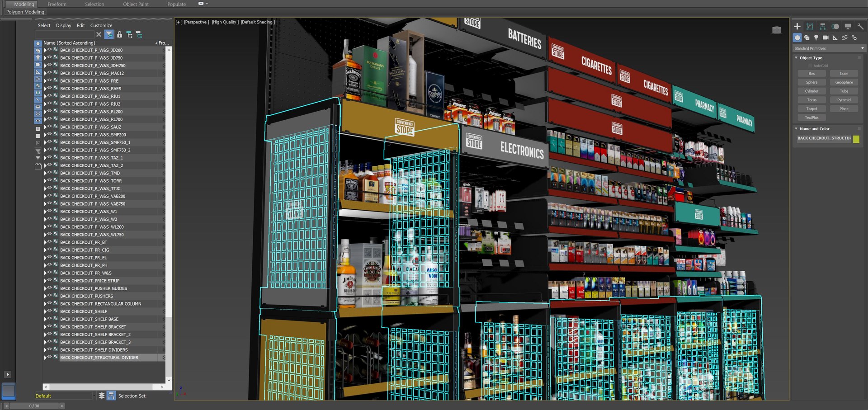Open the Create tab in command panel
Image resolution: width=868 pixels, height=410 pixels.
797,26
